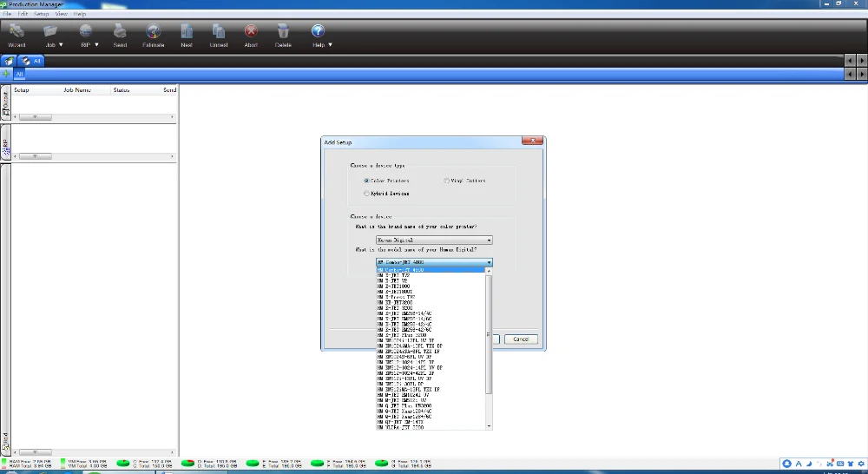868x474 pixels.
Task: Open the printer brand name dropdown
Action: (434, 240)
